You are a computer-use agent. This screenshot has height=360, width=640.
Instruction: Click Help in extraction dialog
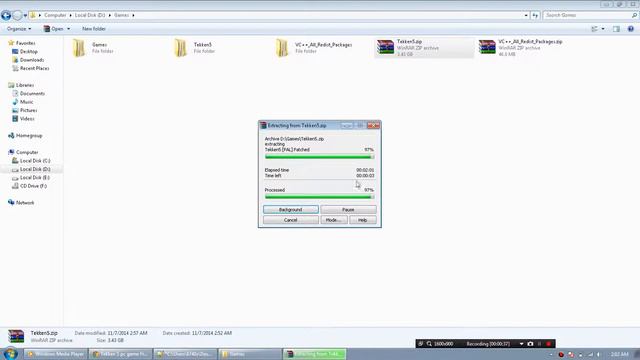click(x=362, y=220)
